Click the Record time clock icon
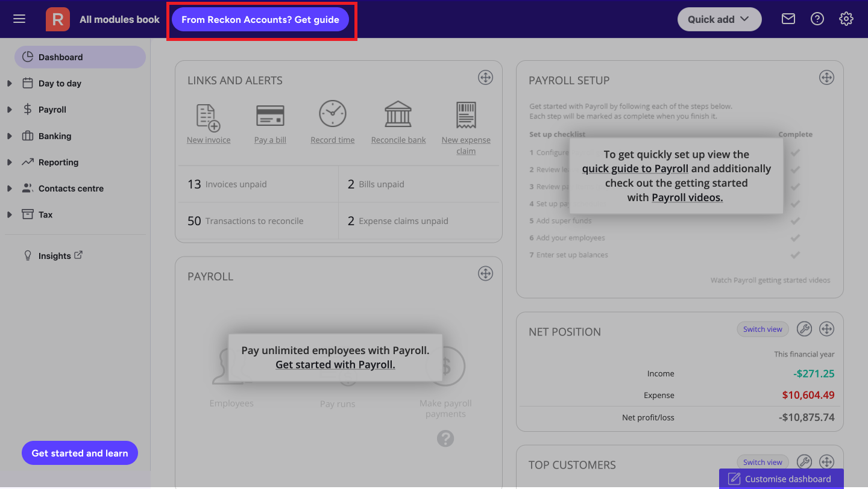This screenshot has width=868, height=489. click(x=333, y=114)
